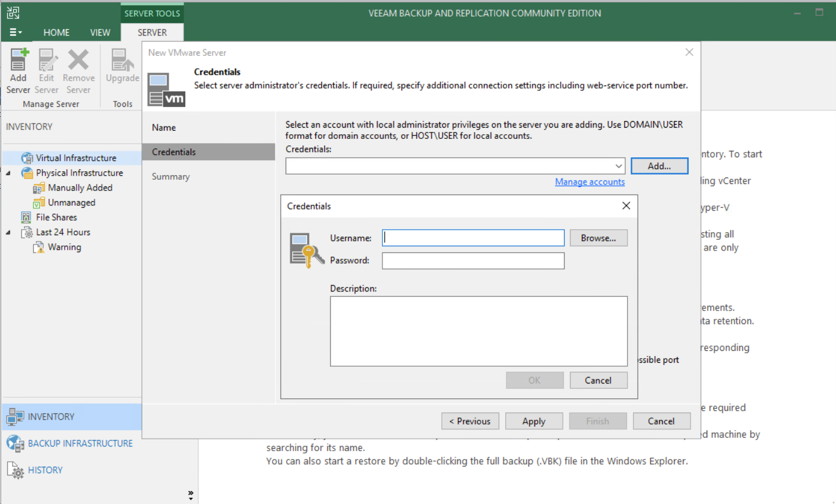Image resolution: width=836 pixels, height=504 pixels.
Task: Click the Last 24 Hours gear icon
Action: (27, 232)
